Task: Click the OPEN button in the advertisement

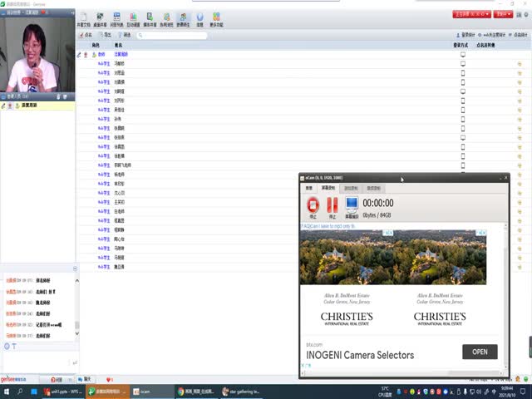Action: point(480,352)
